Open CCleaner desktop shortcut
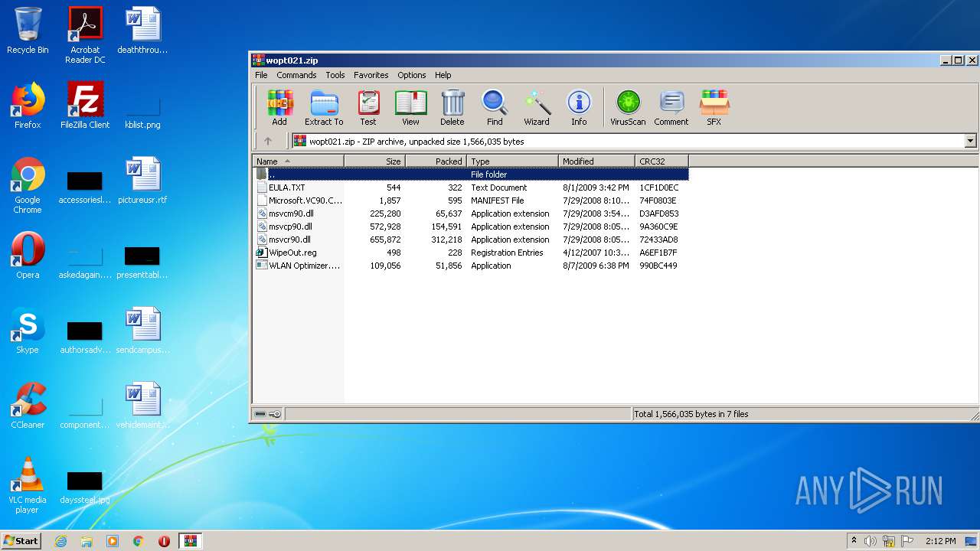This screenshot has height=551, width=980. point(28,406)
